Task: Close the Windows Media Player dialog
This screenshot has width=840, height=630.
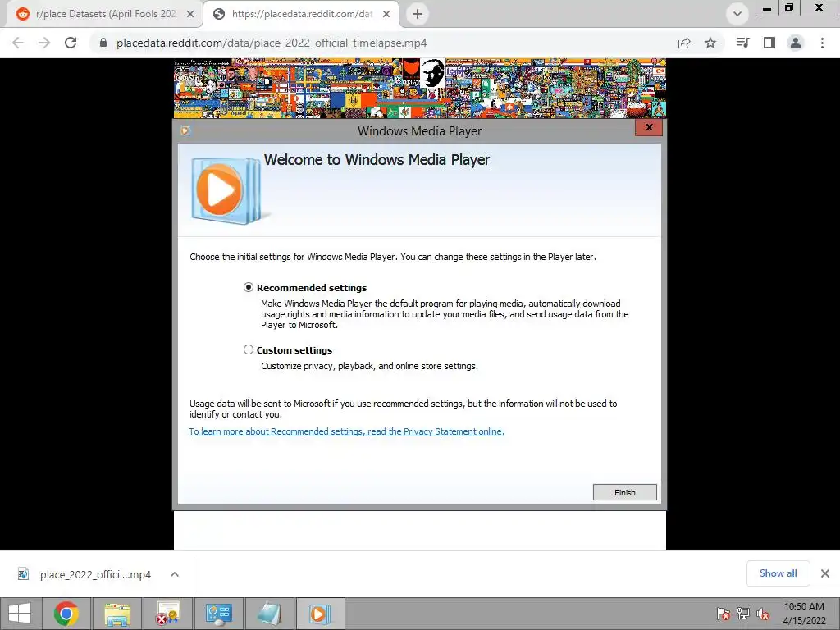Action: [649, 127]
